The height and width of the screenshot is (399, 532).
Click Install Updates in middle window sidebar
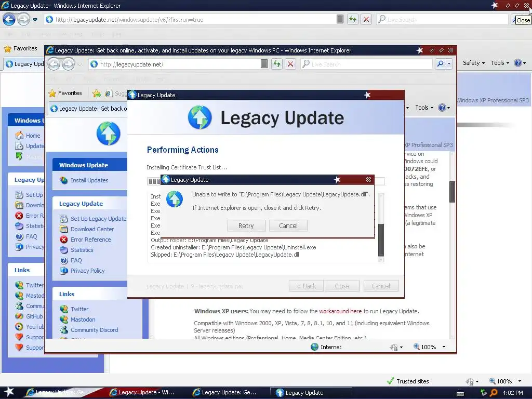coord(89,180)
